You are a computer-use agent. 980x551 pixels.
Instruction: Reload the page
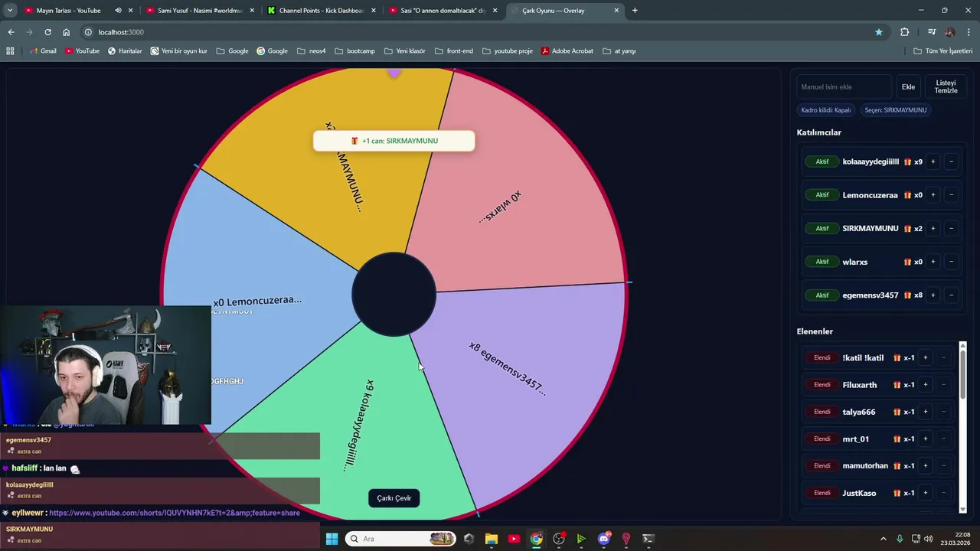[x=47, y=32]
